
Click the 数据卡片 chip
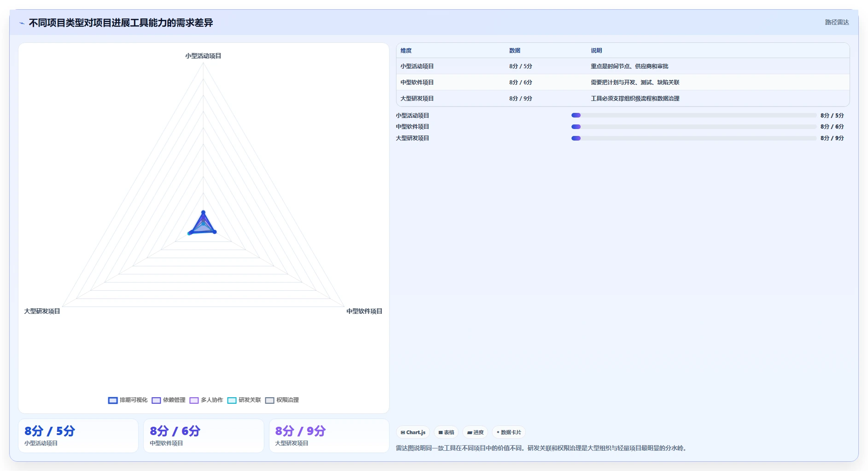point(509,432)
